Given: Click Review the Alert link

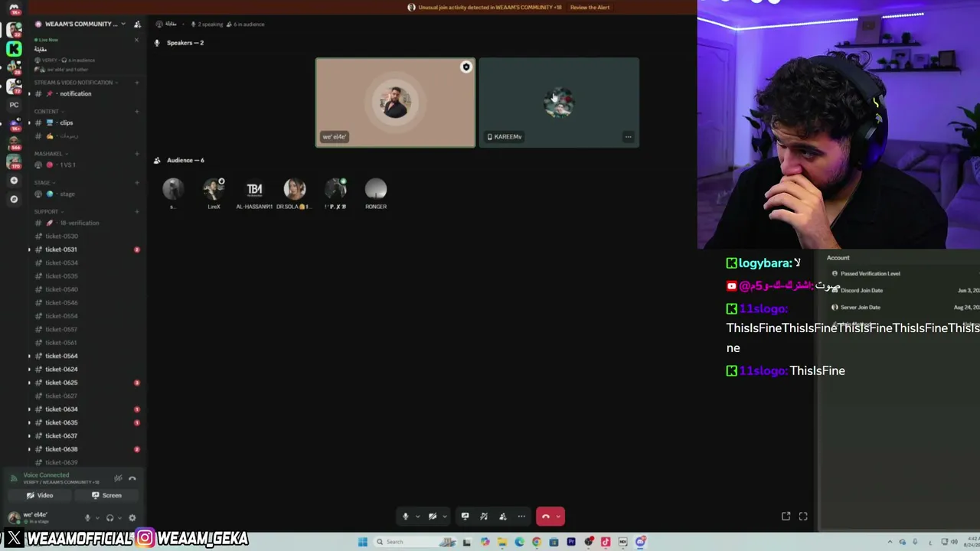Looking at the screenshot, I should click(590, 8).
